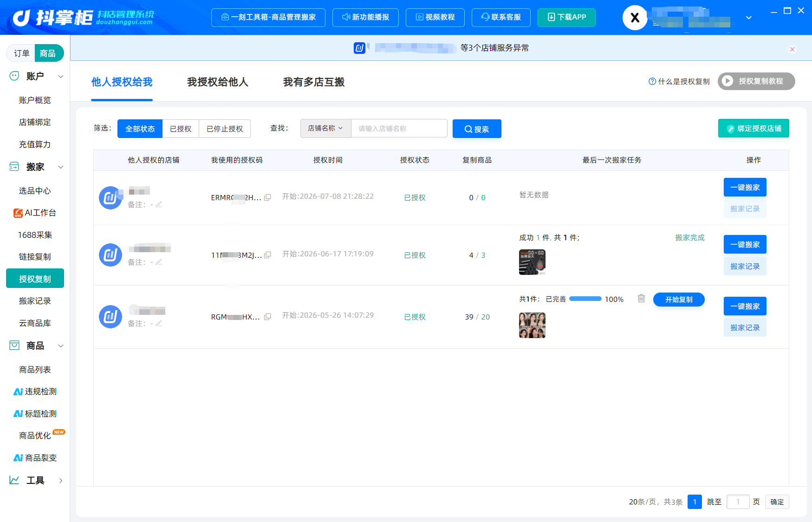Open 选品中心 in sidebar
The image size is (812, 522).
click(35, 191)
